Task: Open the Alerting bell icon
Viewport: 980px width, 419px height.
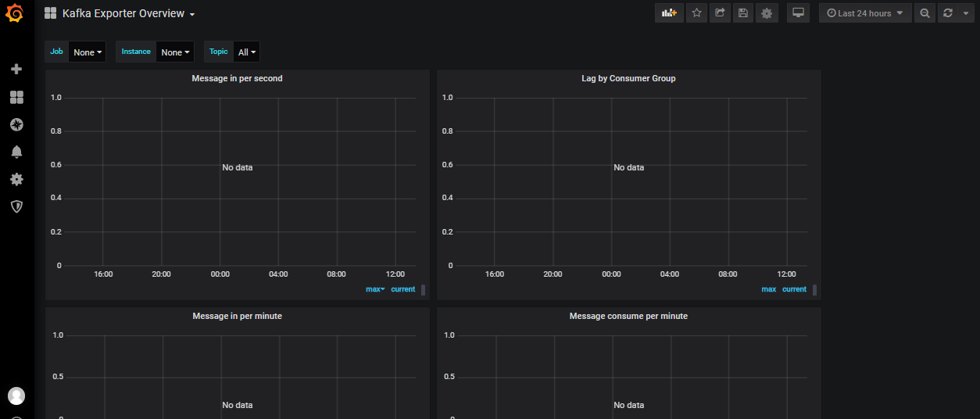Action: click(x=16, y=152)
